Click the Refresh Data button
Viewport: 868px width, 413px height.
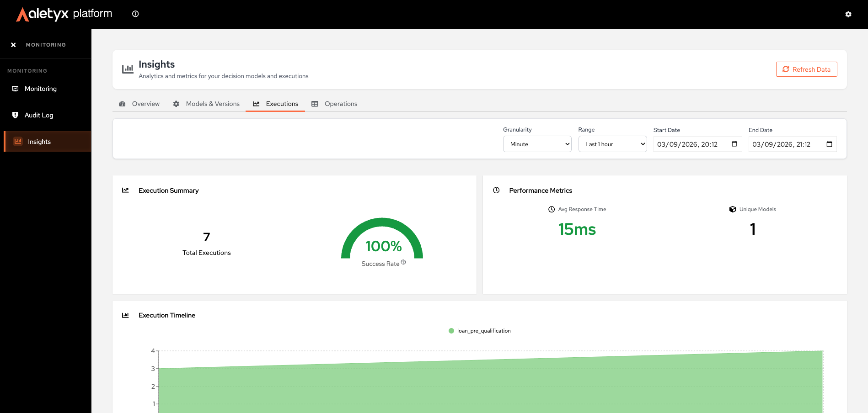click(x=807, y=69)
